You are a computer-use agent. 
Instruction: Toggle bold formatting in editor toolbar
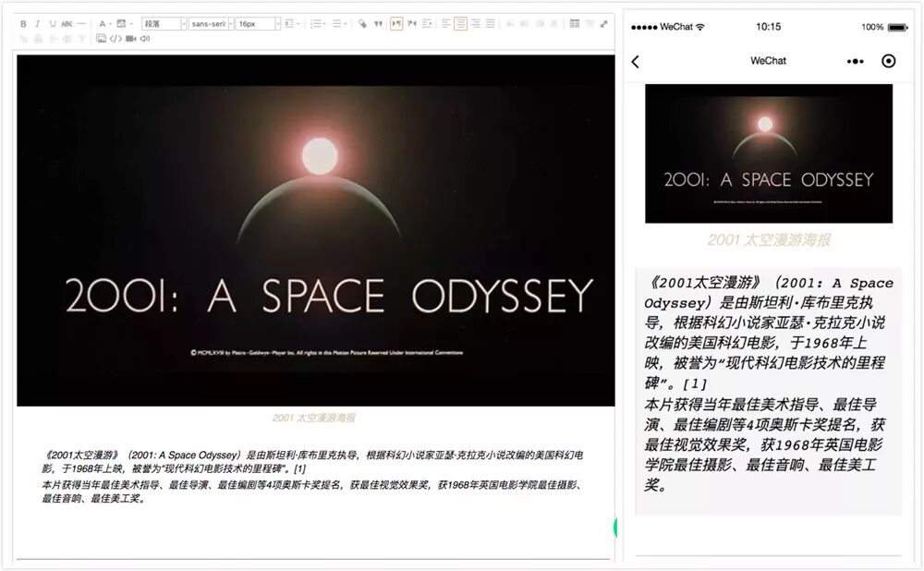coord(23,24)
